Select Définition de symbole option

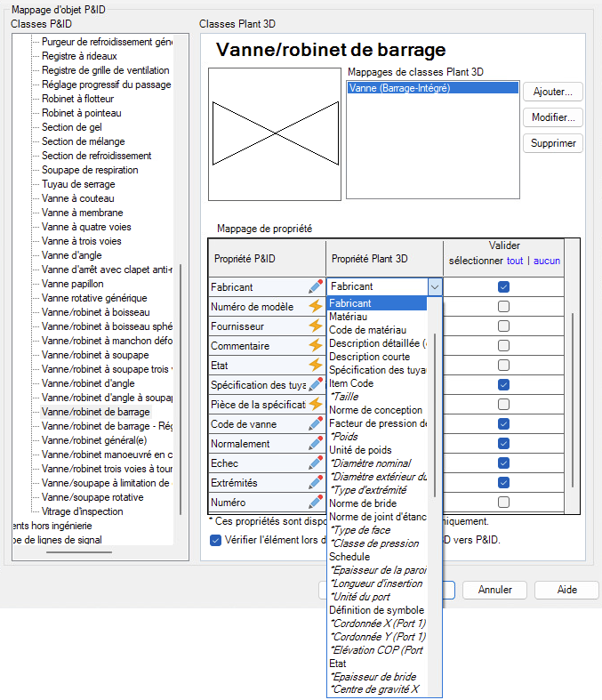(377, 610)
